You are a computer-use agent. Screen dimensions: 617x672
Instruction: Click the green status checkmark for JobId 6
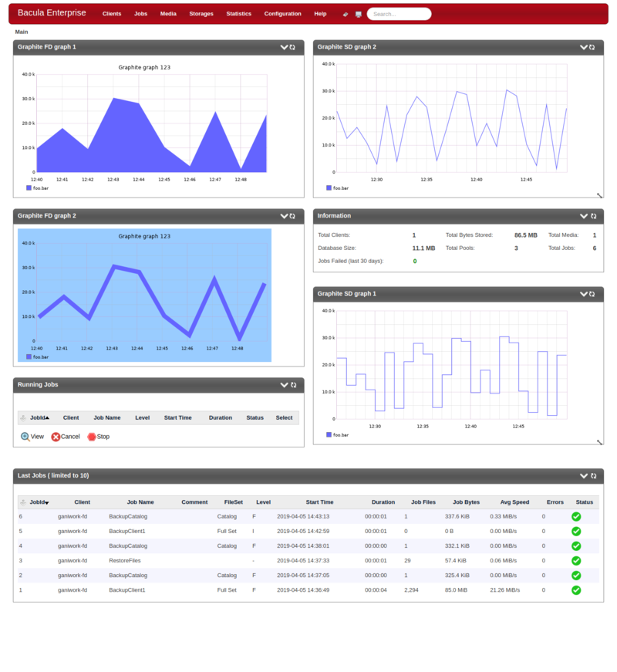tap(575, 516)
